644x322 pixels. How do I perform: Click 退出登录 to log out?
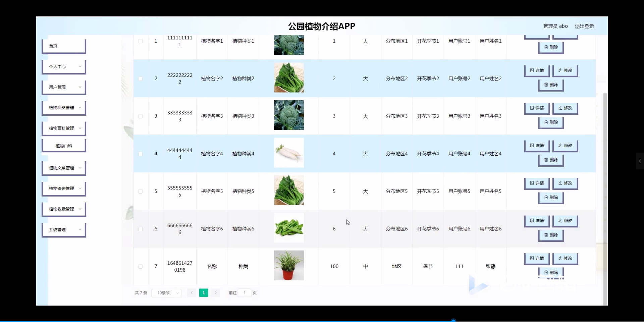tap(584, 26)
